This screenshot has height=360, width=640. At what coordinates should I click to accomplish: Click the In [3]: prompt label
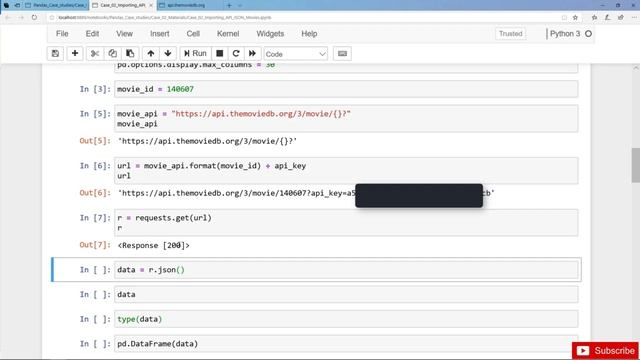point(95,89)
